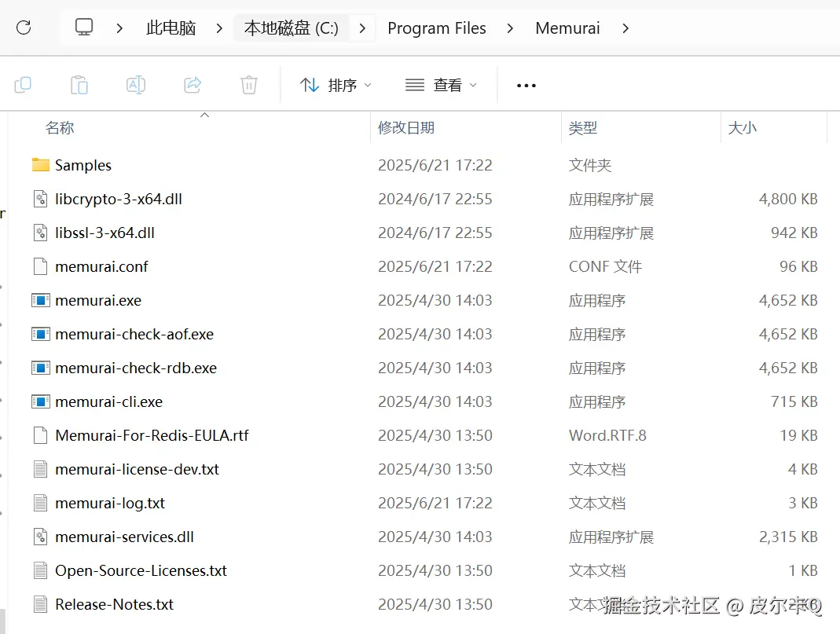Click the Release-Notes.txt file name
Viewport: 840px width, 634px height.
coord(114,605)
